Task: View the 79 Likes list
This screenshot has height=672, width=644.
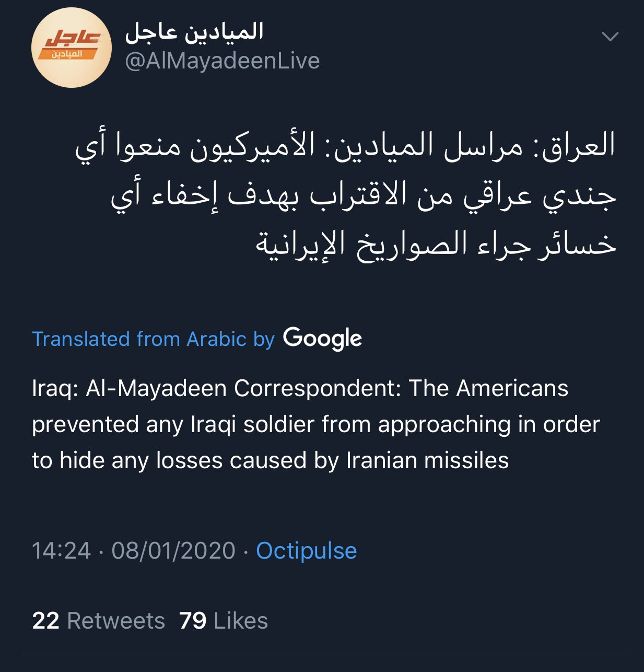Action: [x=224, y=621]
